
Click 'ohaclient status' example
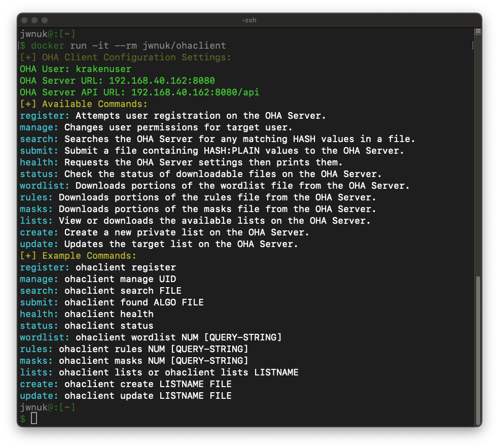[109, 326]
